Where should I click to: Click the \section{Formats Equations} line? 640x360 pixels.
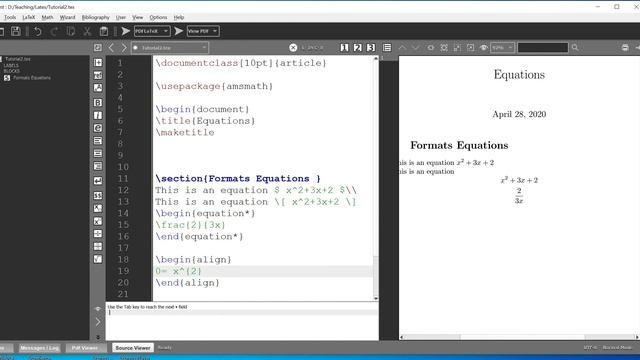(238, 178)
